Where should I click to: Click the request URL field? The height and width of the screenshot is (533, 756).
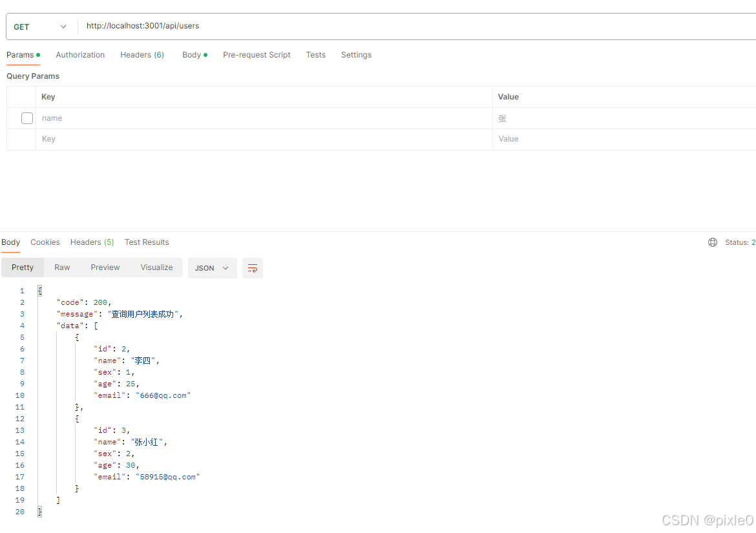pos(417,26)
